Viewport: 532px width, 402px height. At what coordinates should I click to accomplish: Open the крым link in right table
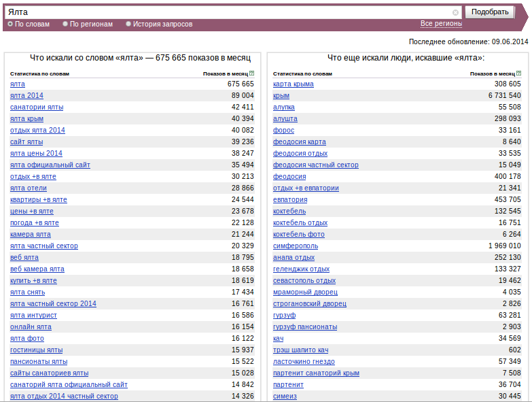(281, 95)
